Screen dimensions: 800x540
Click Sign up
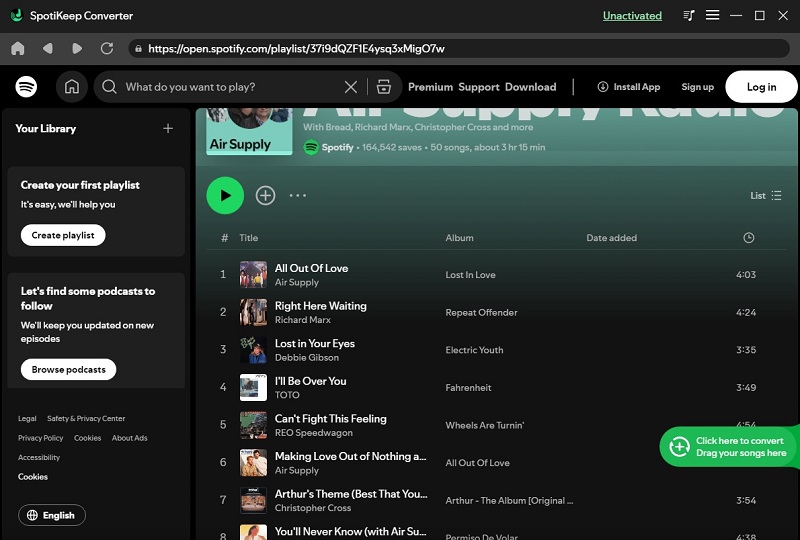(x=697, y=87)
